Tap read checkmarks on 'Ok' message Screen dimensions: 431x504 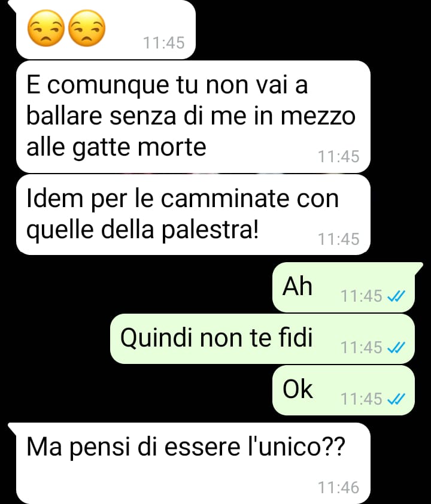pos(396,399)
